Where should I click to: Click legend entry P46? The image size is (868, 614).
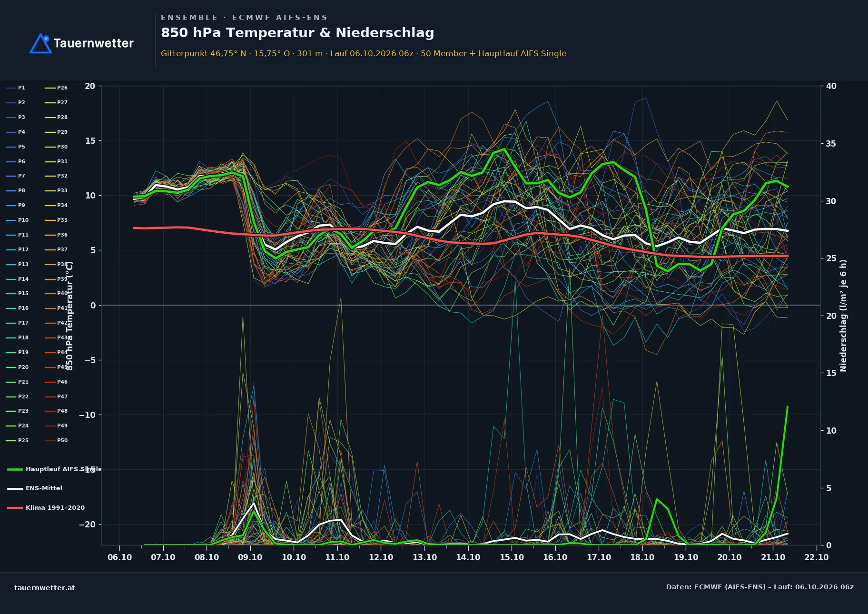pyautogui.click(x=56, y=382)
